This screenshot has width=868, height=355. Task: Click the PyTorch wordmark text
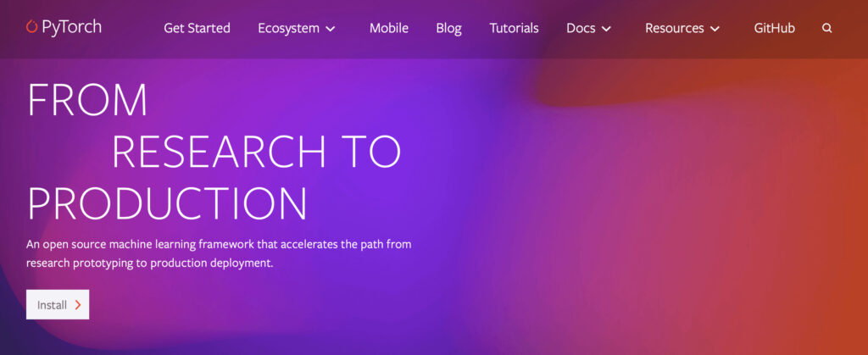point(72,27)
